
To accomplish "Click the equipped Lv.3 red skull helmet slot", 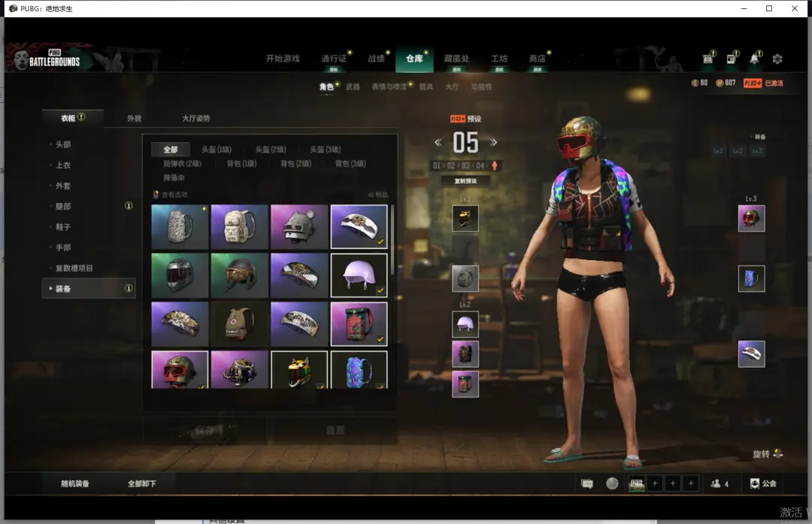I will (x=751, y=219).
